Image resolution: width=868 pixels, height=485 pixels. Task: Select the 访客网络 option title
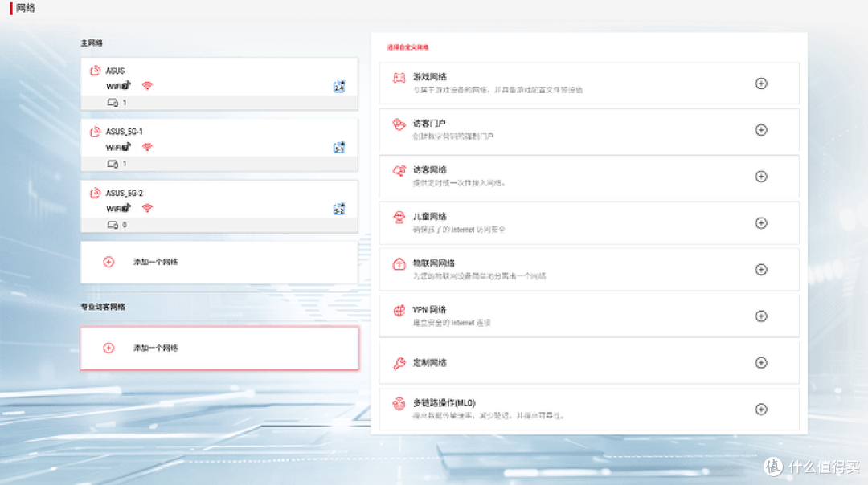click(x=429, y=169)
